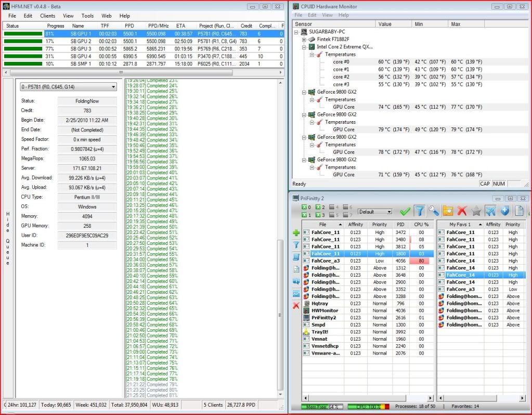Click the Intel Core 2 Extreme processor icon
The image size is (532, 415).
[312, 47]
